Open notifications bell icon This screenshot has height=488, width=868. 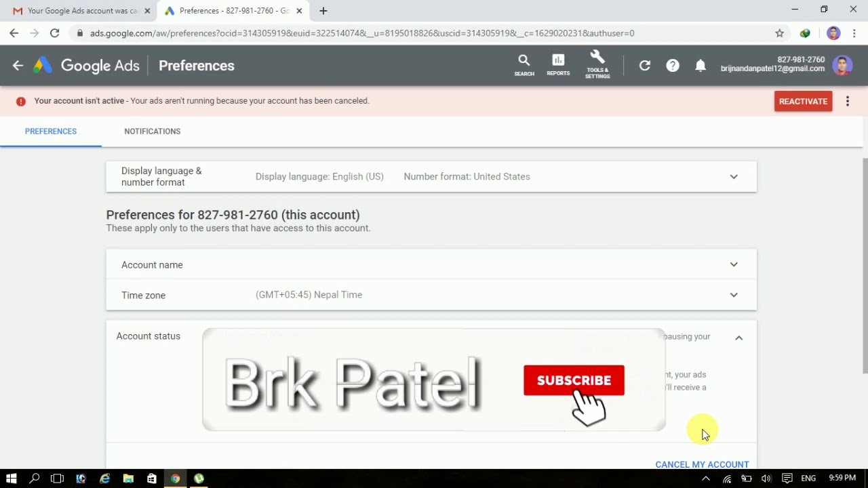click(x=701, y=66)
